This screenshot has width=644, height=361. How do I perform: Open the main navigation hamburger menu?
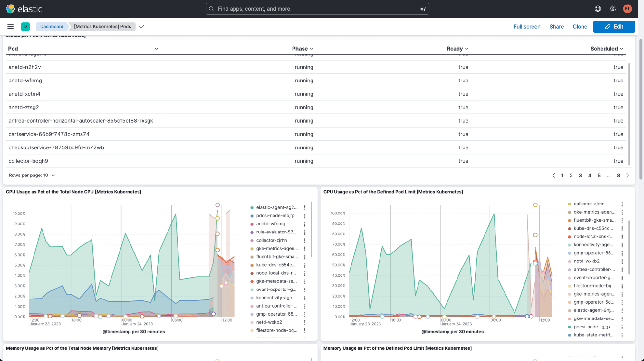[10, 26]
